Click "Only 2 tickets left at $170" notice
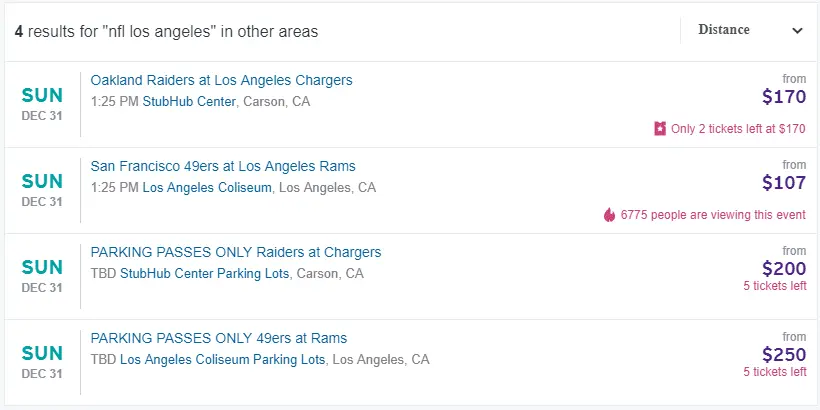 (x=738, y=129)
